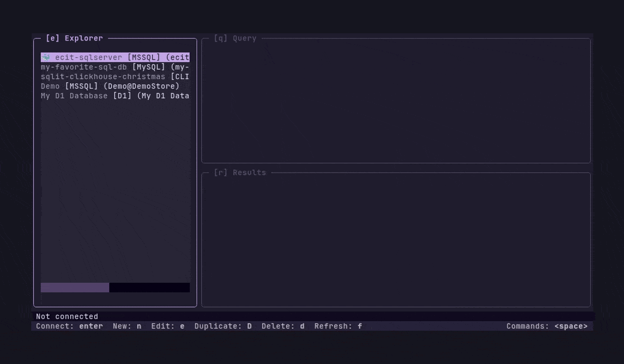This screenshot has width=624, height=364.
Task: Click the whale icon beside ecit-sqlserver
Action: 46,57
